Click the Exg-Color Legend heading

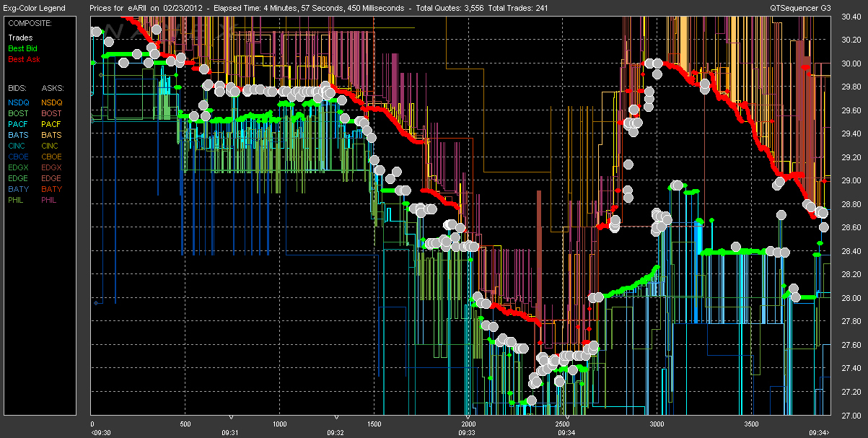point(34,9)
